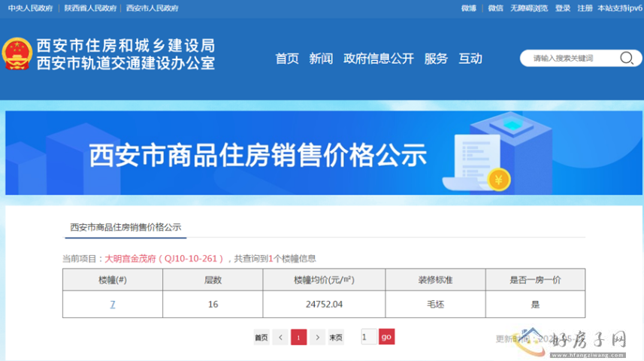This screenshot has height=361, width=644.
Task: Open 陕西省人民政府 link
Action: click(x=90, y=8)
